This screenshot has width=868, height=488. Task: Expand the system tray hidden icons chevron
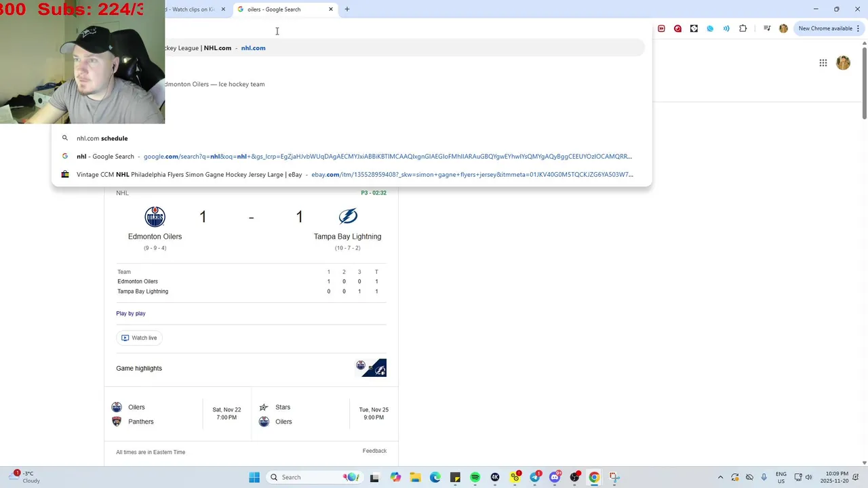720,477
